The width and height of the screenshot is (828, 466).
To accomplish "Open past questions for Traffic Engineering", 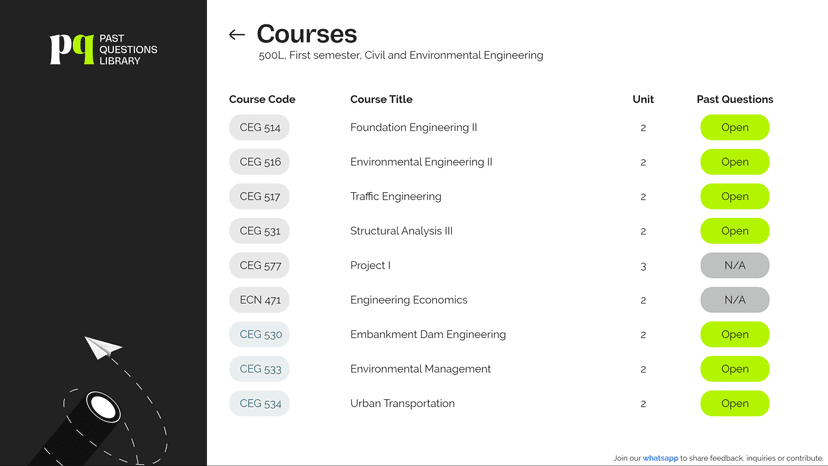I will point(735,197).
